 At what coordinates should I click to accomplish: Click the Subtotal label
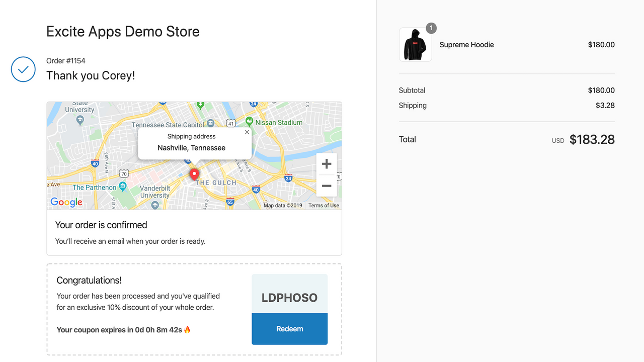click(x=412, y=90)
